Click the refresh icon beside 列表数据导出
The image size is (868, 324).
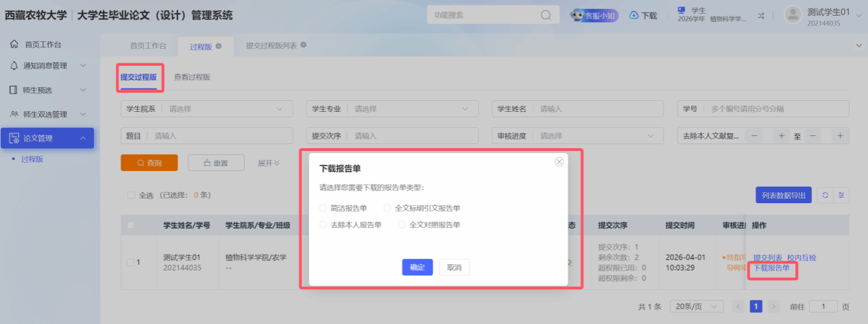pos(825,196)
